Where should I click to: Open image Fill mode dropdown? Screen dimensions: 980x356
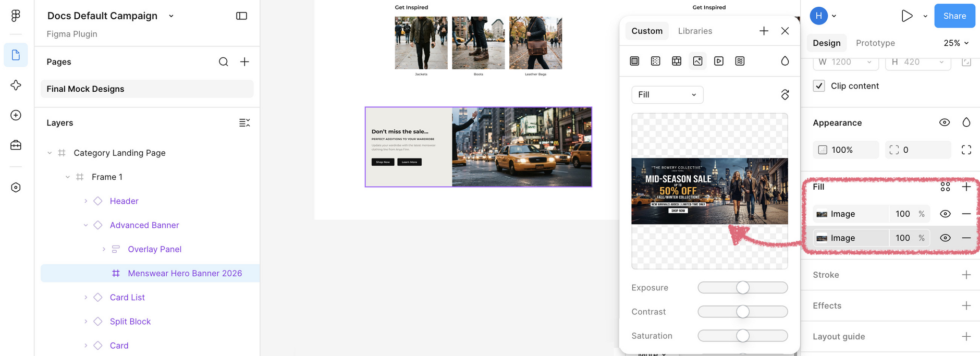pos(667,94)
